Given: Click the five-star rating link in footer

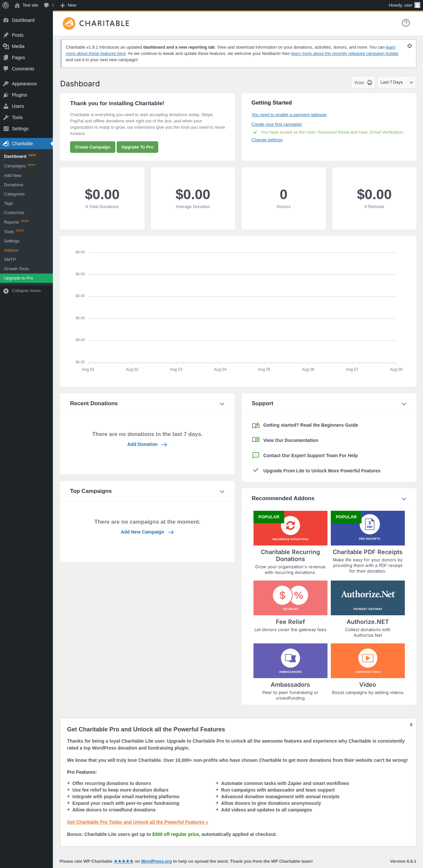Looking at the screenshot, I should [x=124, y=861].
